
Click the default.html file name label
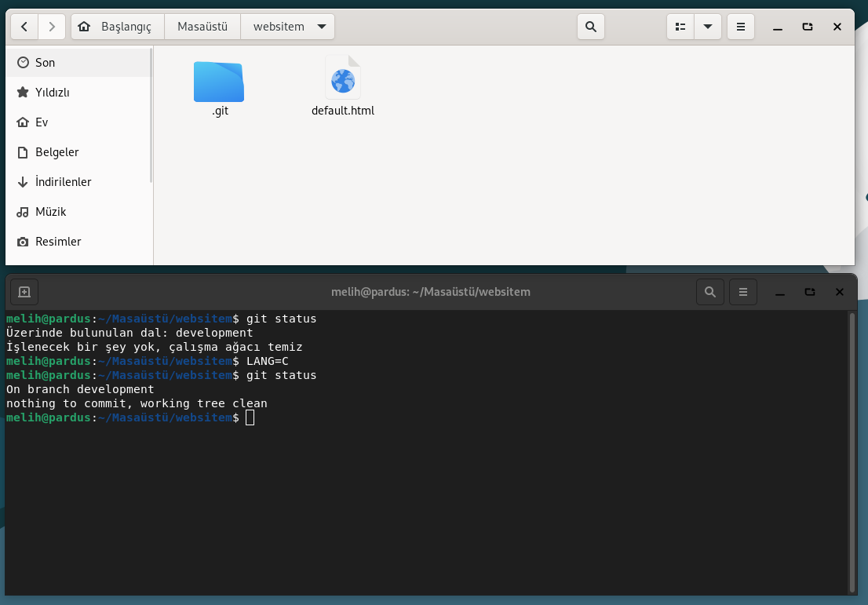[343, 111]
